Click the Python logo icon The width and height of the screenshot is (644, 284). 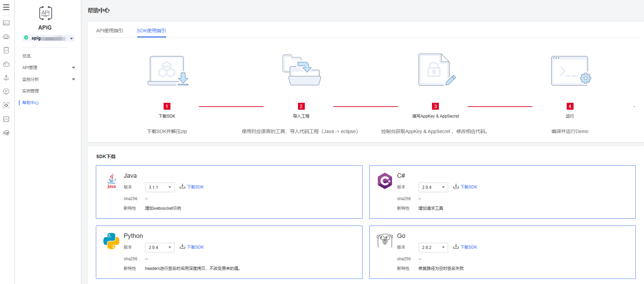point(111,241)
